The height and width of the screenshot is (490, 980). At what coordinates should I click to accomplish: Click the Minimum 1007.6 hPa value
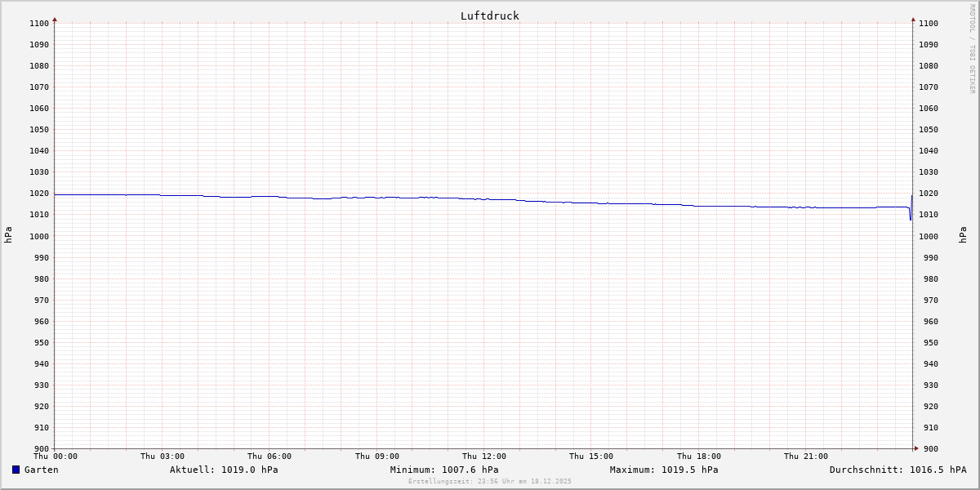pyautogui.click(x=444, y=470)
